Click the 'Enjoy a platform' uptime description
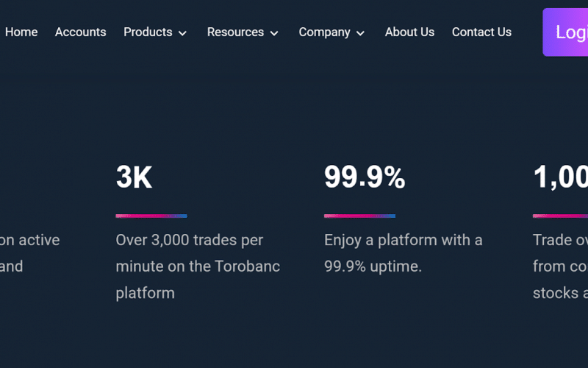Image resolution: width=588 pixels, height=368 pixels. click(403, 252)
